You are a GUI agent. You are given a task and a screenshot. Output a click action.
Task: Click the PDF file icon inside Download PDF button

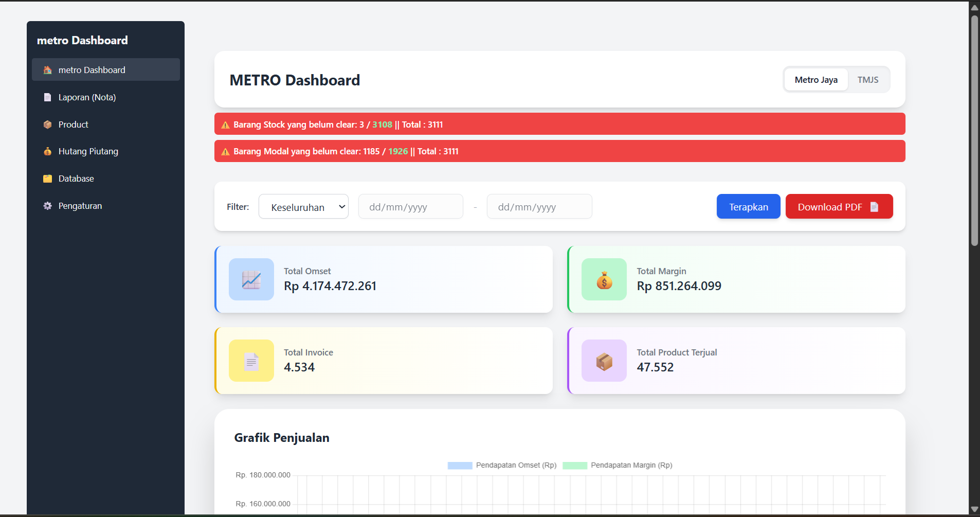(874, 206)
